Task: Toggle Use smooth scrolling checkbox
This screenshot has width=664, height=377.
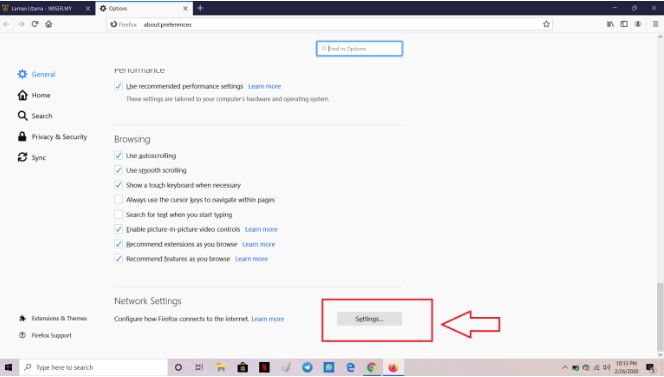Action: 118,170
